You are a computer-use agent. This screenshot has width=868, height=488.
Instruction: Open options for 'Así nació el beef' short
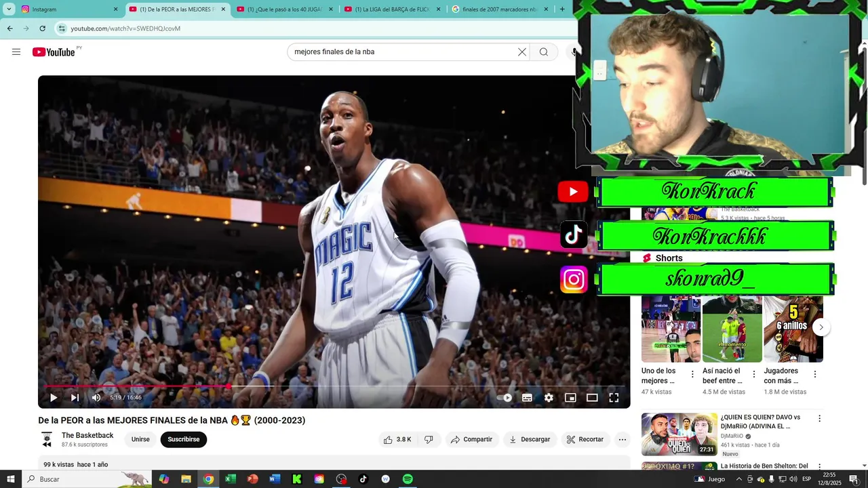[x=753, y=374]
